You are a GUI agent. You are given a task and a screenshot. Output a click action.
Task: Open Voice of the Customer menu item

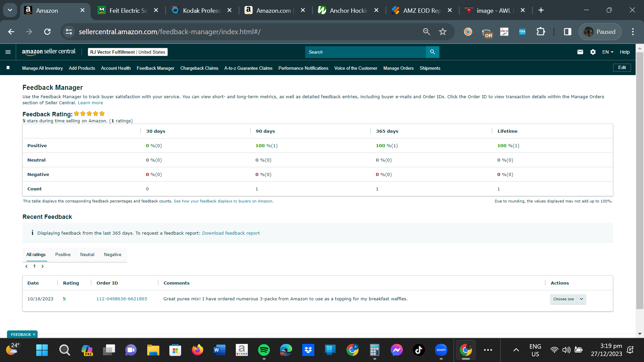tap(356, 68)
